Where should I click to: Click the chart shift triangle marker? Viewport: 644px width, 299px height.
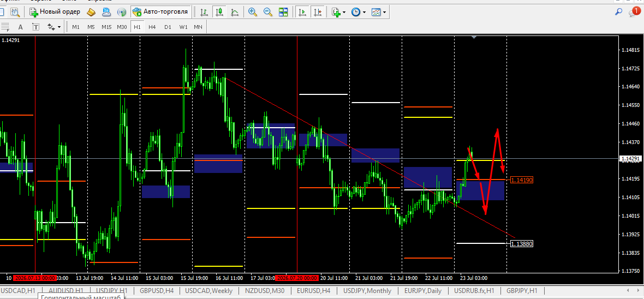point(474,37)
